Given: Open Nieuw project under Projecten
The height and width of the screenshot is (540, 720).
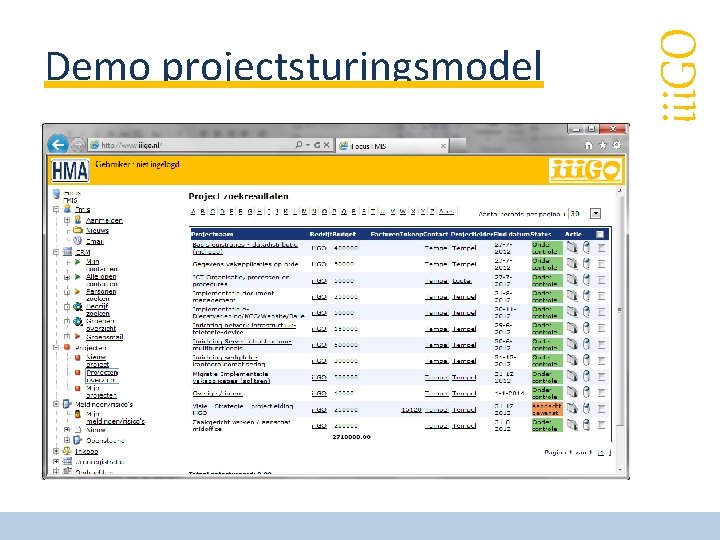Looking at the screenshot, I should tap(97, 360).
